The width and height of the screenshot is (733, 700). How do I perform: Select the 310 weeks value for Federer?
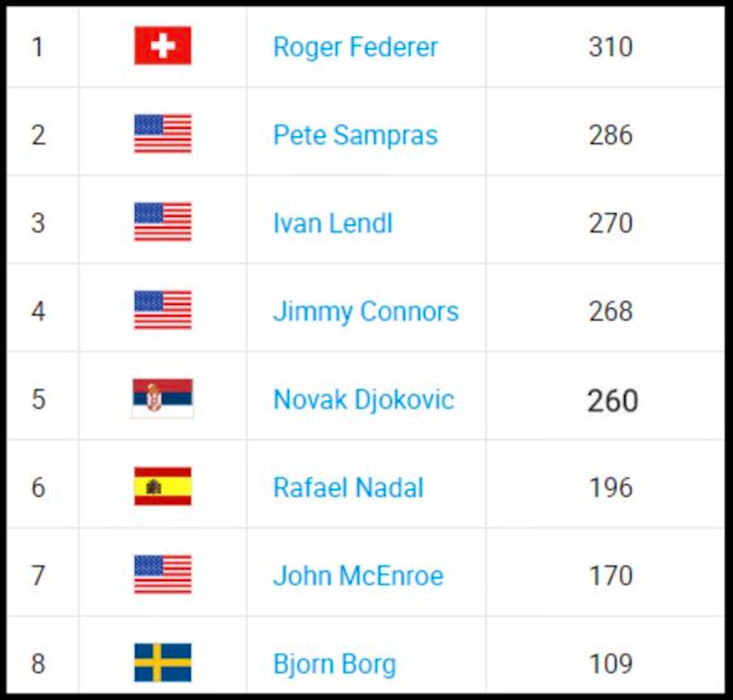[611, 47]
